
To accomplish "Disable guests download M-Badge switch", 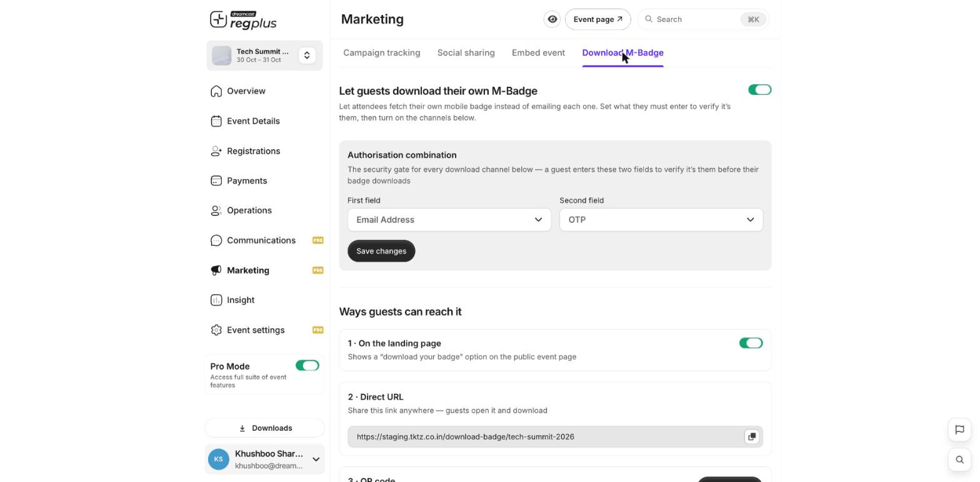I will coord(760,90).
